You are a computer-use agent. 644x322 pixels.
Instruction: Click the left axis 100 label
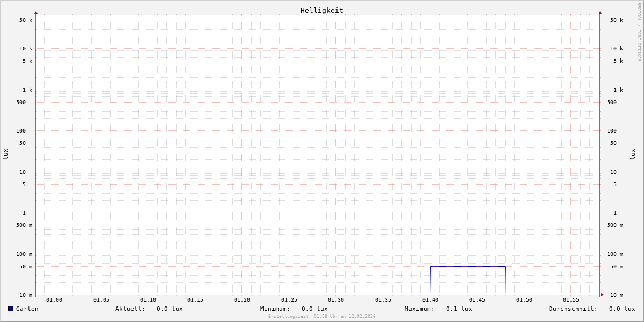click(21, 131)
